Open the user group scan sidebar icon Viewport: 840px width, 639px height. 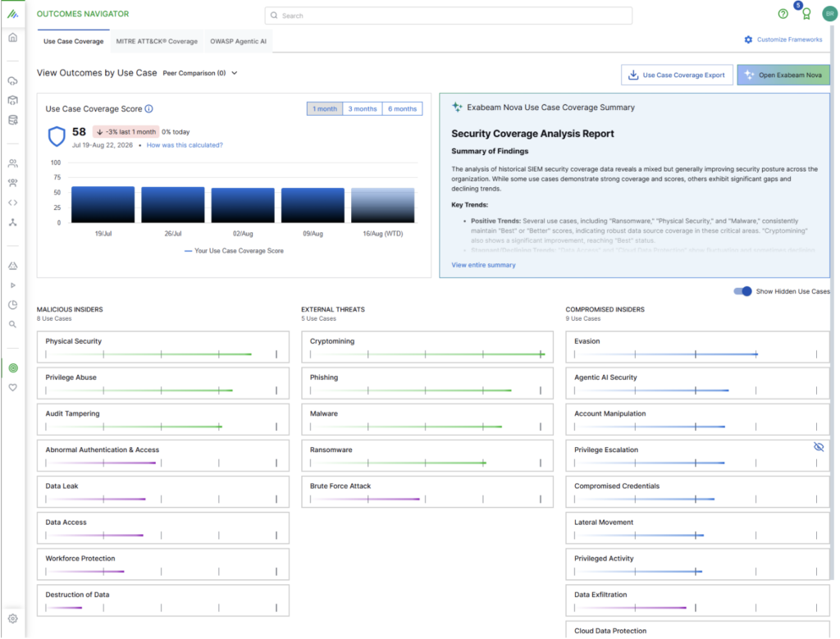coord(13,183)
